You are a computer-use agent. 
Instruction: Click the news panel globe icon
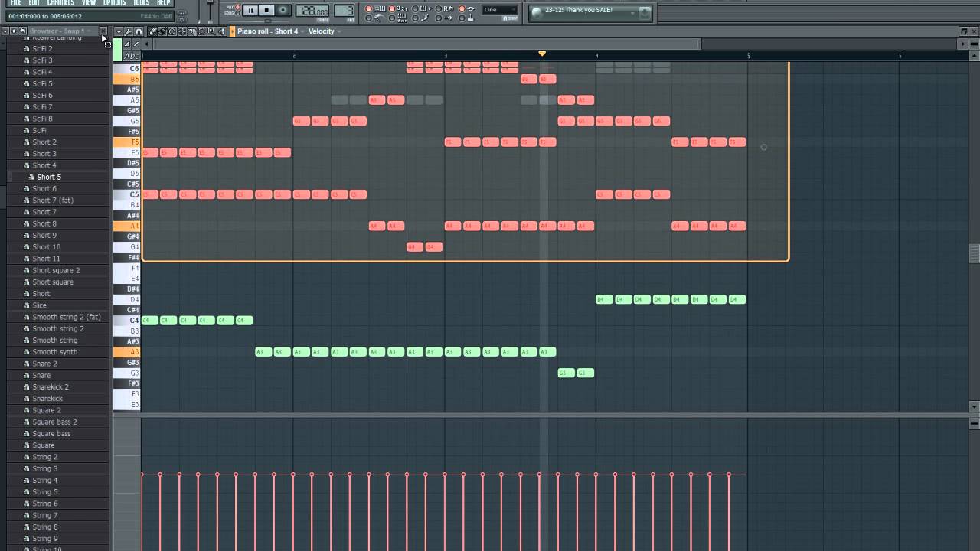pyautogui.click(x=536, y=12)
